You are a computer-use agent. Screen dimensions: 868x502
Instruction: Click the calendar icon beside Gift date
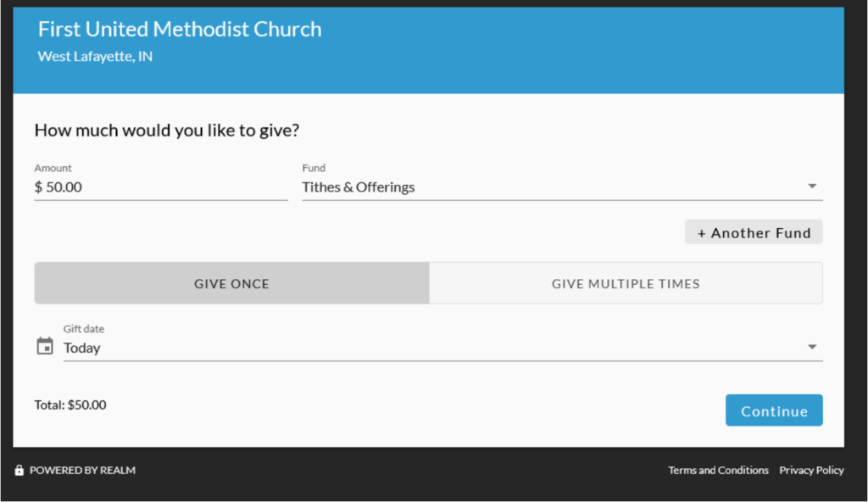[x=45, y=346]
